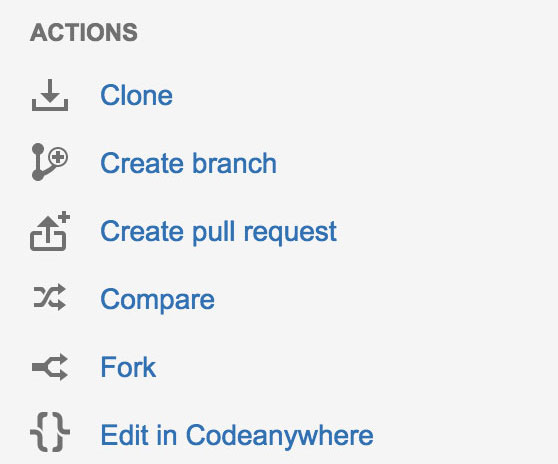The width and height of the screenshot is (558, 464).
Task: Open the Clone link
Action: tap(137, 95)
